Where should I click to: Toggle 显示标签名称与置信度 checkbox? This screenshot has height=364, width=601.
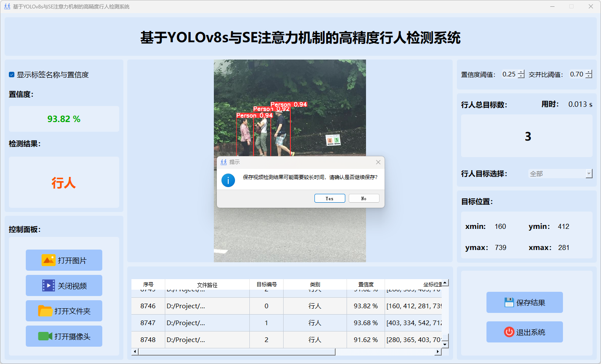tap(12, 75)
